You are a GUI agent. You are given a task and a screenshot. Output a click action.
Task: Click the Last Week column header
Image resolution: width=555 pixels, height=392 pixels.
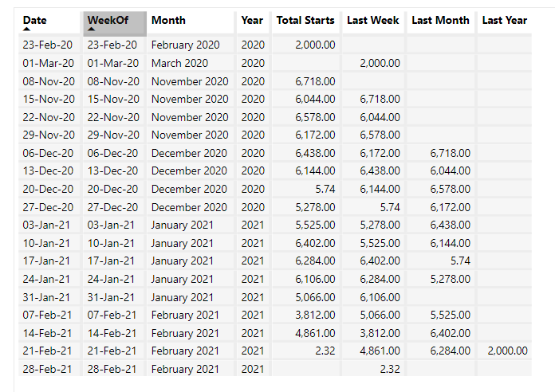373,20
